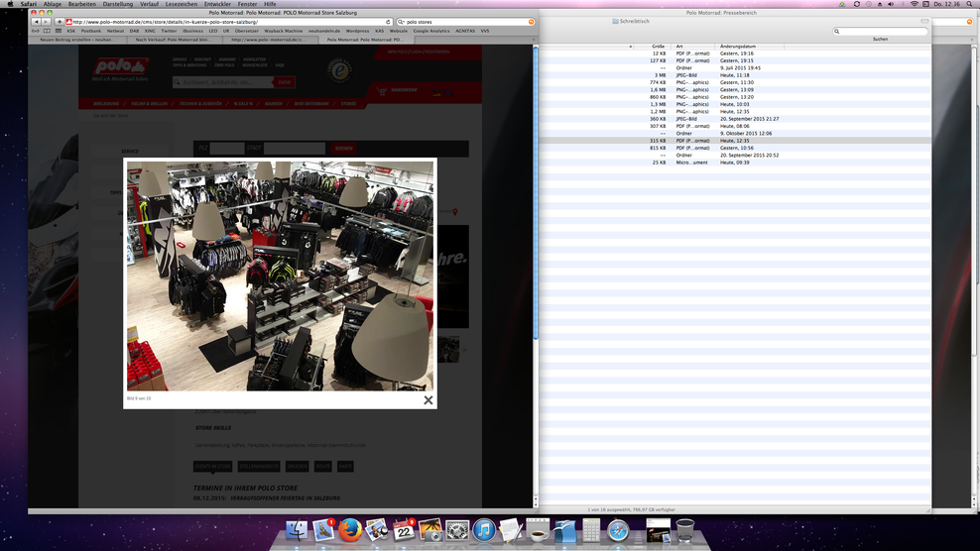Click the store photo in the lightbox

[280, 276]
